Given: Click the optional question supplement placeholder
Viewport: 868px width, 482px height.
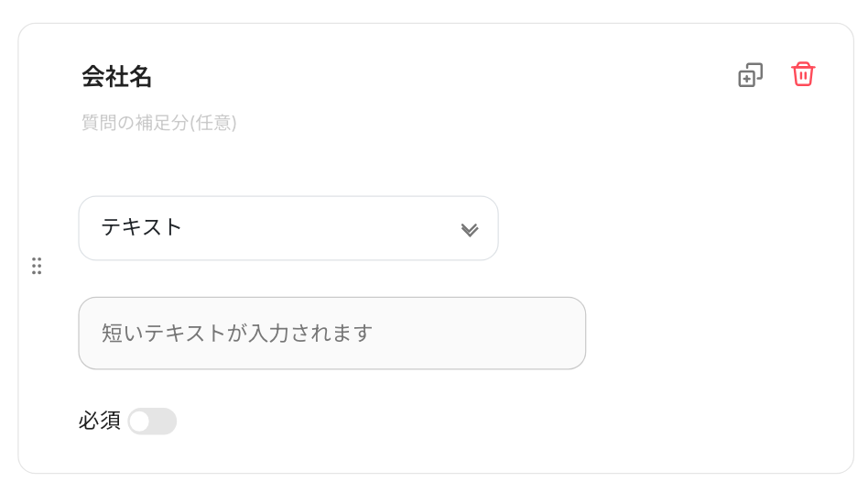Looking at the screenshot, I should click(159, 123).
